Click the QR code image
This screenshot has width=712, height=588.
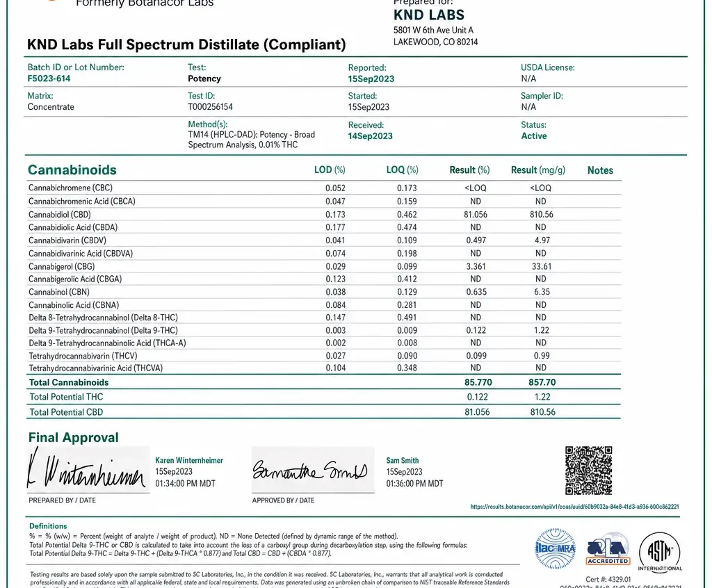click(x=588, y=470)
